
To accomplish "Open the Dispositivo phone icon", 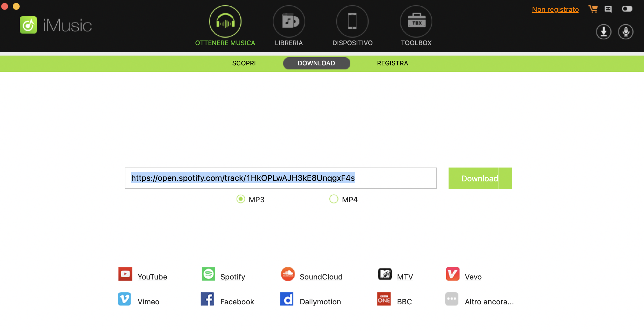I will [x=352, y=21].
